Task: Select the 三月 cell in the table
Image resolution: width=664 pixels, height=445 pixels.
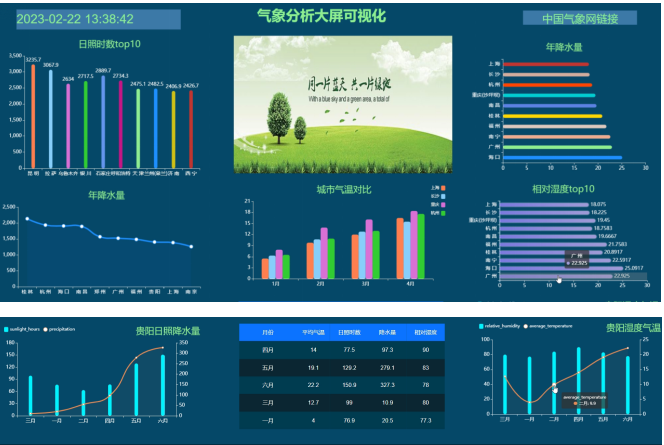Action: [x=268, y=403]
